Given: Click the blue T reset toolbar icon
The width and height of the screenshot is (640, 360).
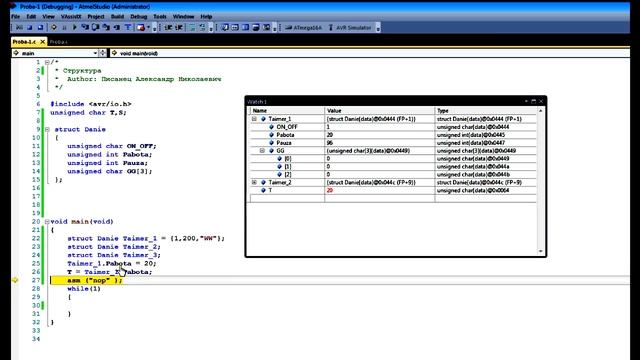Looking at the screenshot, I should (128, 27).
